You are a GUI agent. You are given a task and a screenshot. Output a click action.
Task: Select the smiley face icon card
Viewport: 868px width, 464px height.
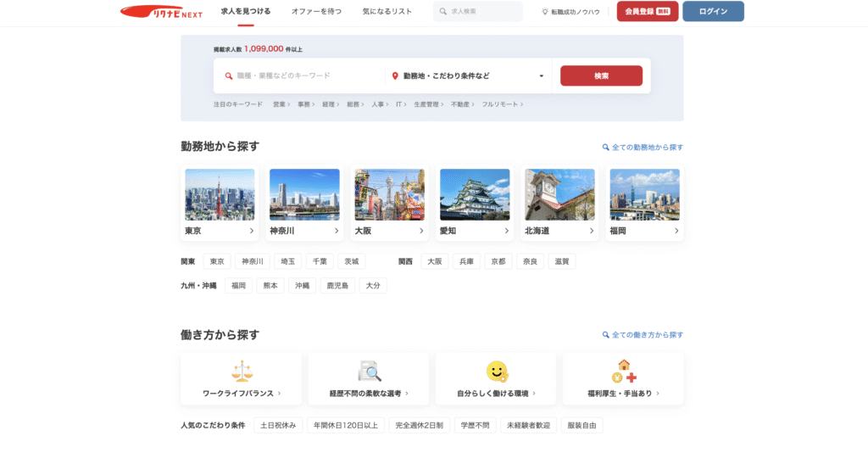coord(496,371)
